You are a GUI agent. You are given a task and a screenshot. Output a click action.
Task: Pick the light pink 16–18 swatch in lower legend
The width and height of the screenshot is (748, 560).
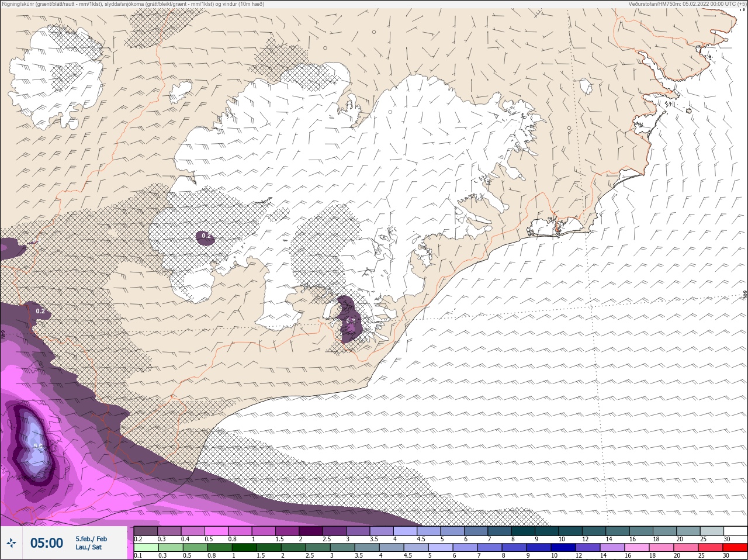pyautogui.click(x=637, y=548)
